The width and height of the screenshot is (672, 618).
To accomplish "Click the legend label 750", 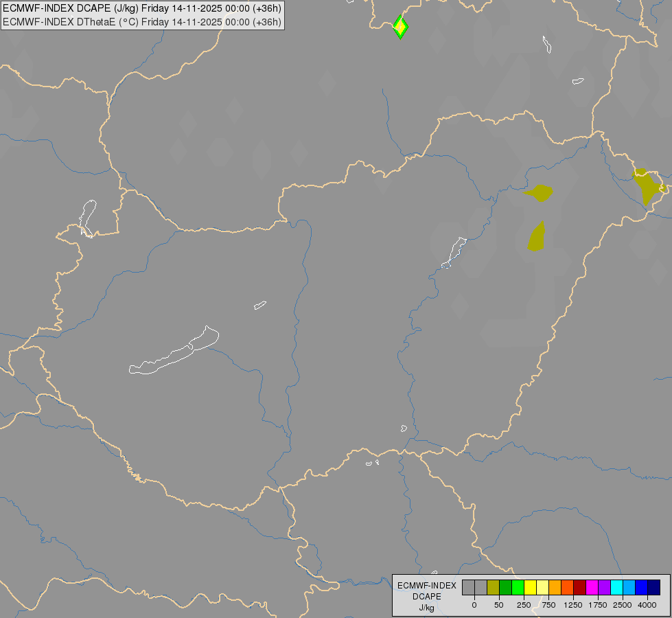I will click(548, 605).
